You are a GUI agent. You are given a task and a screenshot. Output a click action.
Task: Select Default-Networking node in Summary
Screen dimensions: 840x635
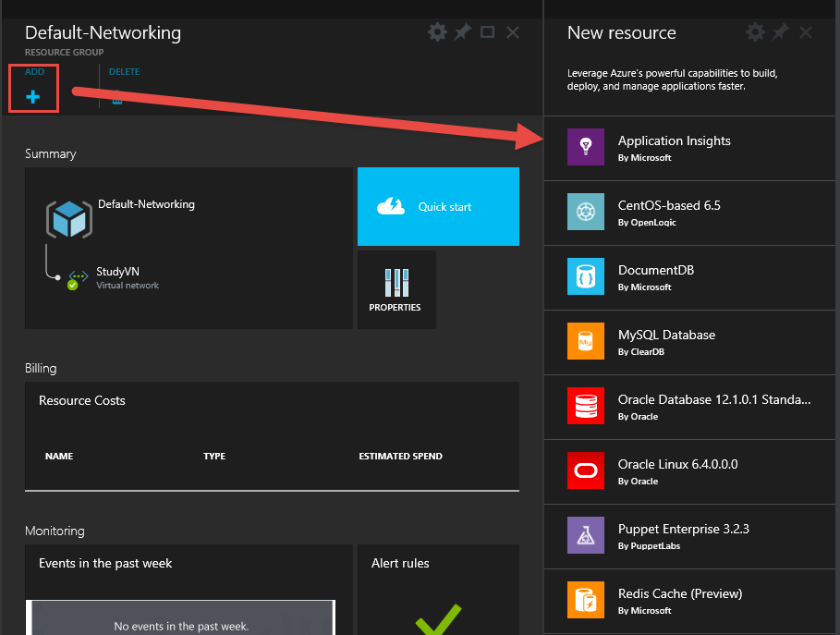click(x=146, y=204)
